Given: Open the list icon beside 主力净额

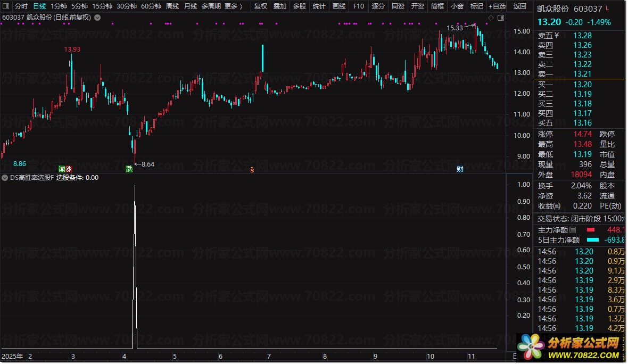Looking at the screenshot, I should click(573, 230).
